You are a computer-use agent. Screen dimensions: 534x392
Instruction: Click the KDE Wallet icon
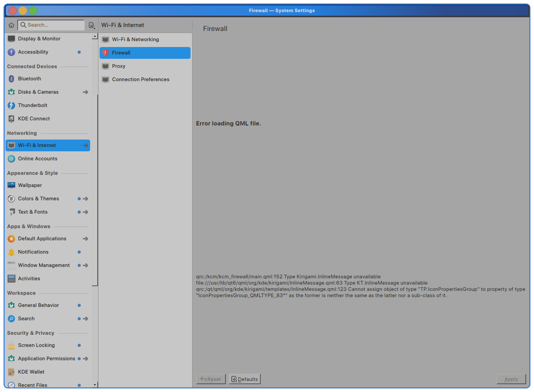[11, 372]
